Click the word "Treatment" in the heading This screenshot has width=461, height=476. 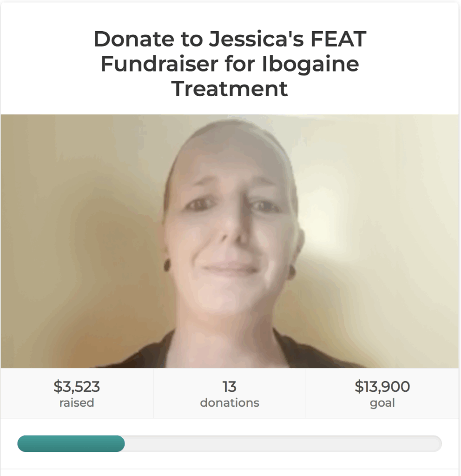tap(230, 89)
